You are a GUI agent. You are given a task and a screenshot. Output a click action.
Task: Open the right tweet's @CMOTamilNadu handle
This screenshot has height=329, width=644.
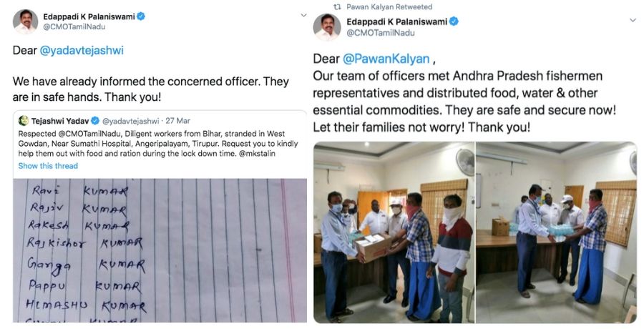point(381,33)
